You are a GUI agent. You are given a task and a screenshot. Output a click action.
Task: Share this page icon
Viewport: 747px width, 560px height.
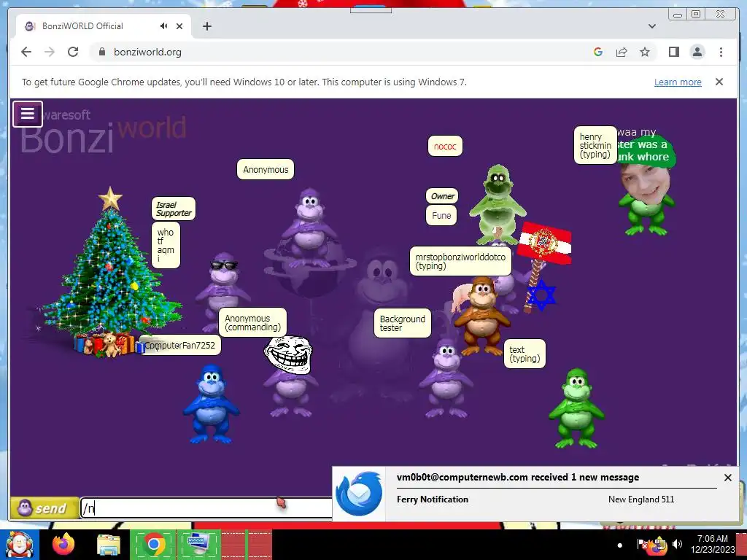click(622, 52)
